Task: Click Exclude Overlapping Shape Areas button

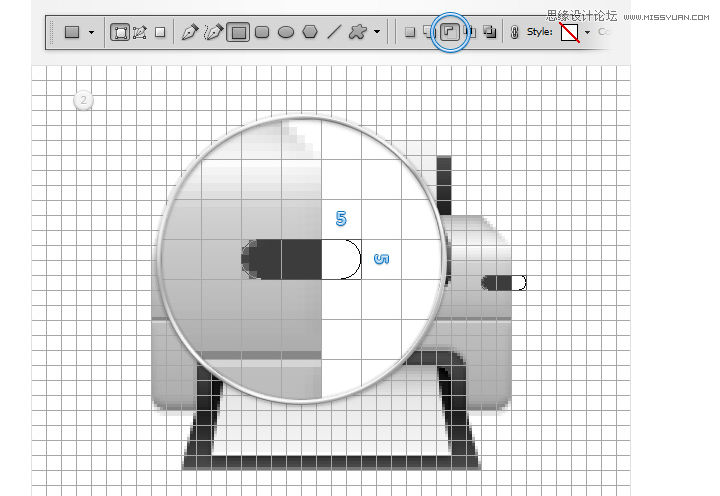Action: coord(490,32)
